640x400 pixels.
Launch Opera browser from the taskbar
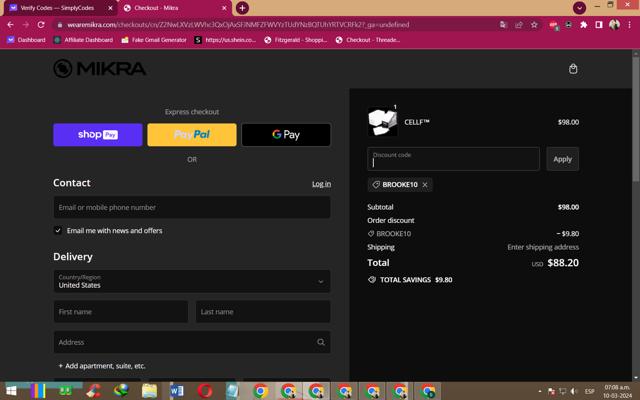(204, 391)
